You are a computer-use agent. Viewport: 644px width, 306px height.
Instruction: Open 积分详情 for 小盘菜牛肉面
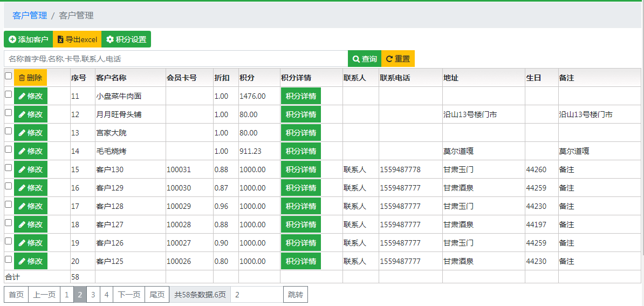tap(300, 96)
